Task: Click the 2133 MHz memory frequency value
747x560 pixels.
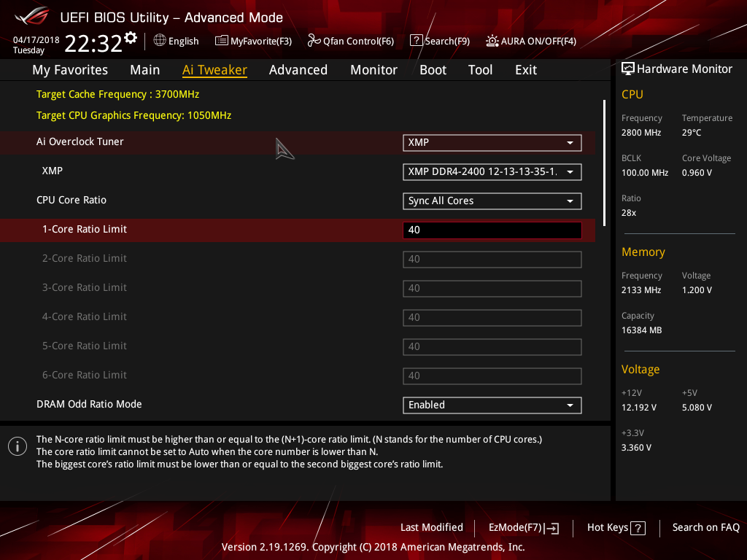Action: 641,290
